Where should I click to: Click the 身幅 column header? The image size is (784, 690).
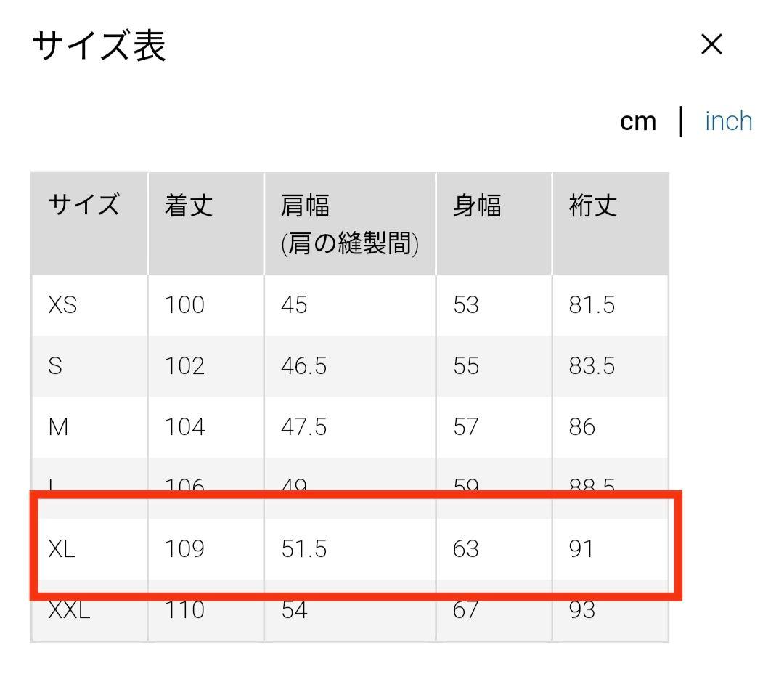pyautogui.click(x=476, y=206)
